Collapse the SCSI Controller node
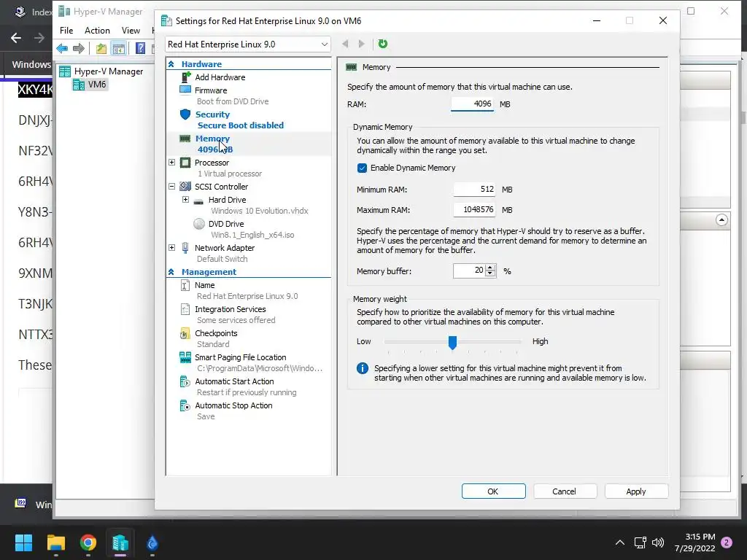The width and height of the screenshot is (747, 560). point(171,186)
